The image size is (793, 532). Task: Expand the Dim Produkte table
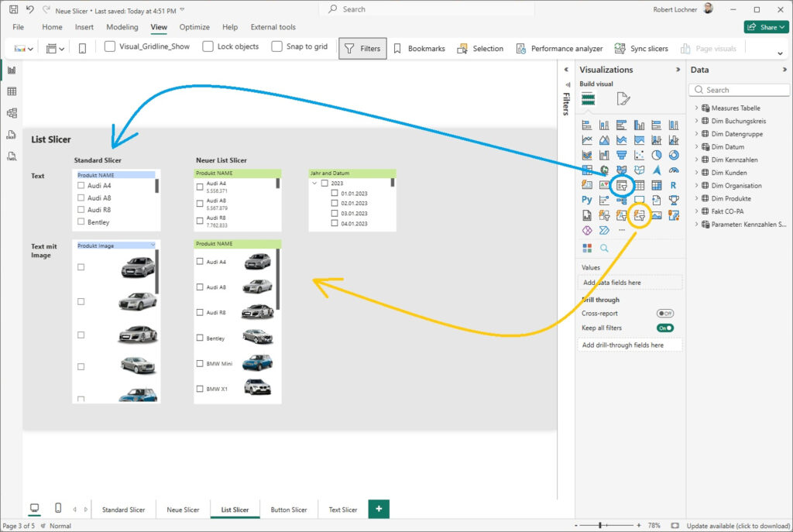tap(696, 198)
